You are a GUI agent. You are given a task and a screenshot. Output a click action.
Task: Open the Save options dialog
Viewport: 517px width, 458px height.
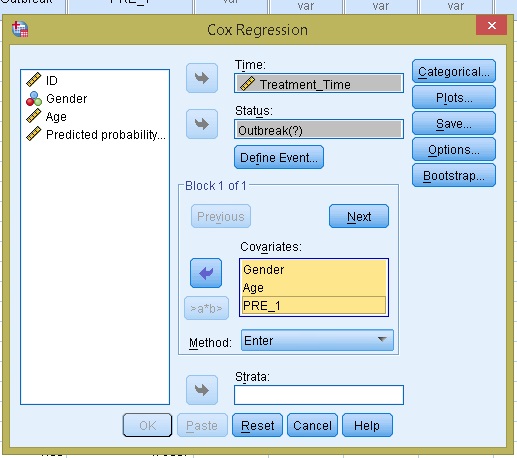(x=454, y=123)
